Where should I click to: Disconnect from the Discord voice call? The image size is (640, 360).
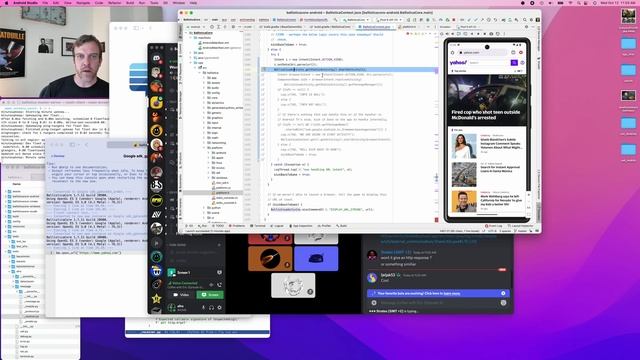[x=220, y=284]
